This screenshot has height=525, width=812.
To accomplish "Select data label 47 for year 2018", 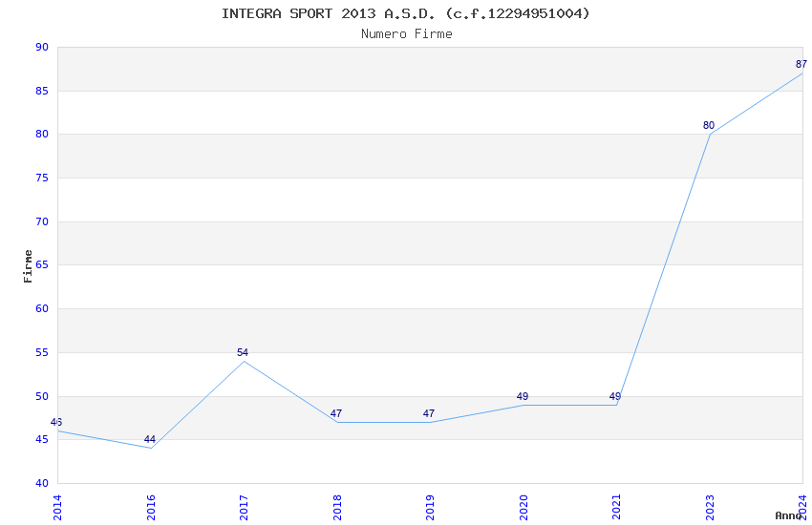I will click(336, 413).
